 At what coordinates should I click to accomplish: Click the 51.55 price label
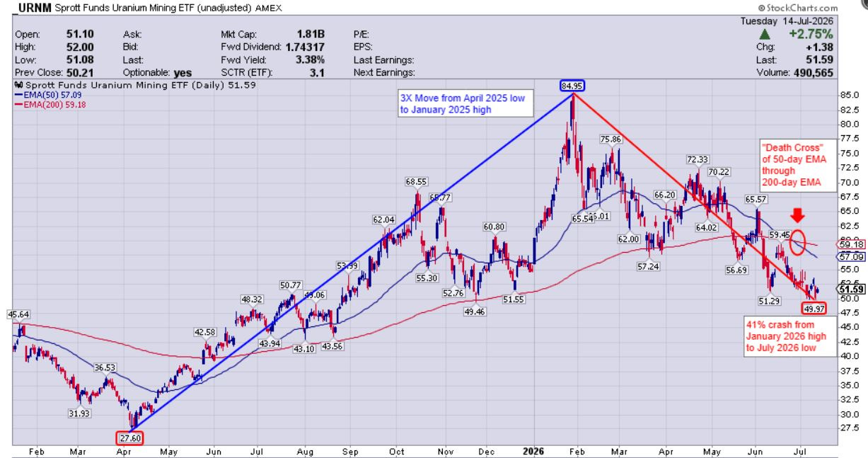pos(516,299)
